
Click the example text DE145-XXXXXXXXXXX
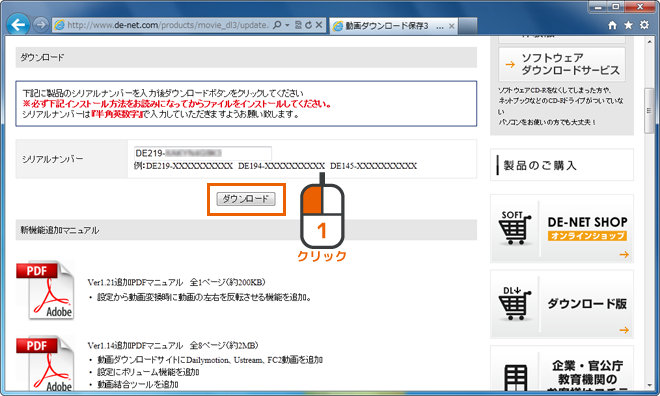click(373, 166)
